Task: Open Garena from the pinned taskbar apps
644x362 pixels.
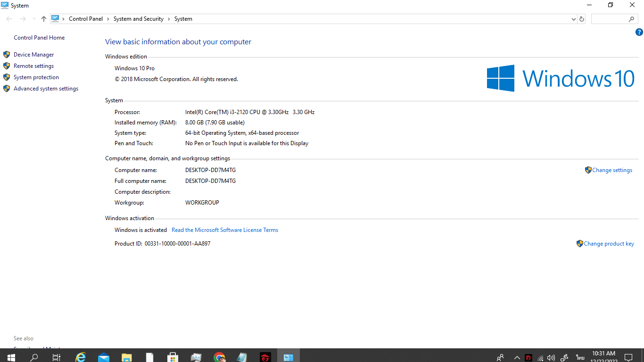Action: click(265, 357)
